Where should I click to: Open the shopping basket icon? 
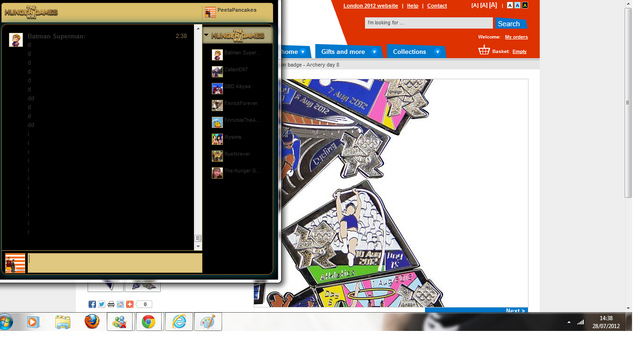[484, 50]
